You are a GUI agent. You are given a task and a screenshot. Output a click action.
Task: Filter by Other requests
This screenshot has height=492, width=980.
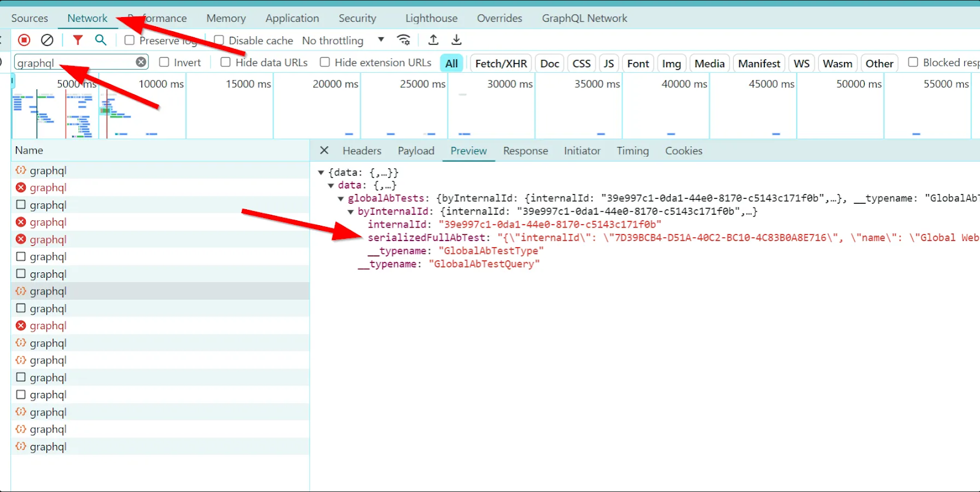pyautogui.click(x=879, y=63)
